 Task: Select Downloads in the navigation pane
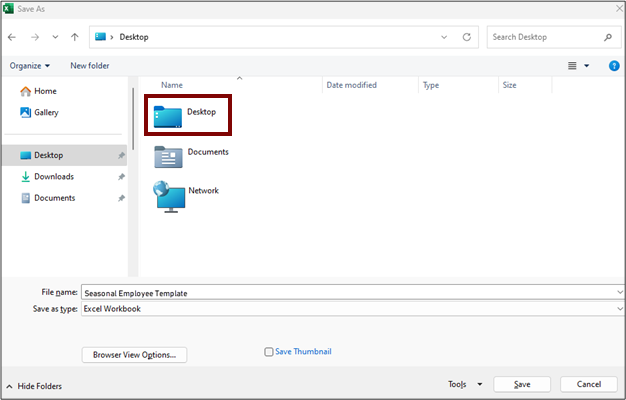53,177
